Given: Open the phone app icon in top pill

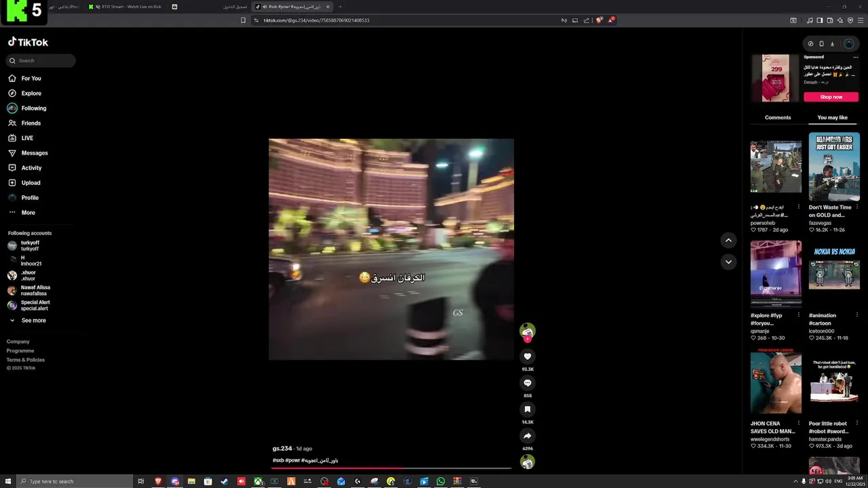Looking at the screenshot, I should point(821,43).
